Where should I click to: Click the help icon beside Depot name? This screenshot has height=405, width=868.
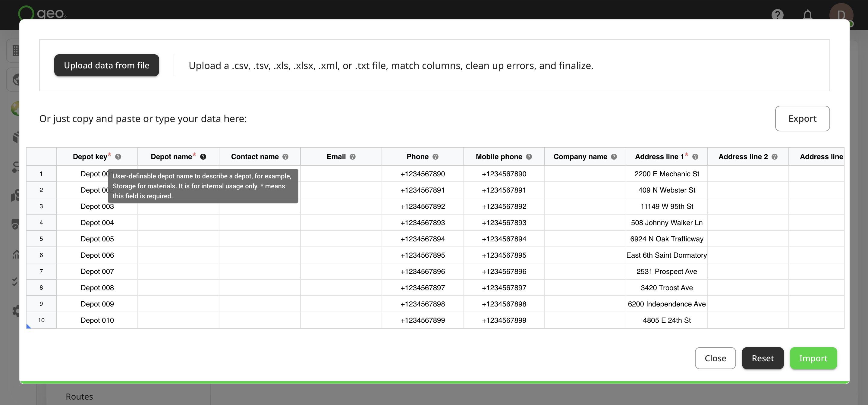(203, 157)
